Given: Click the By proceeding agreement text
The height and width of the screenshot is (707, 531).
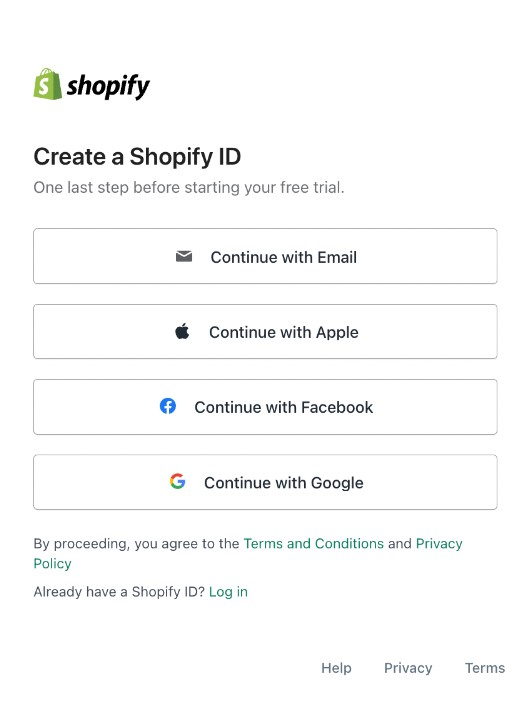Looking at the screenshot, I should tap(137, 543).
